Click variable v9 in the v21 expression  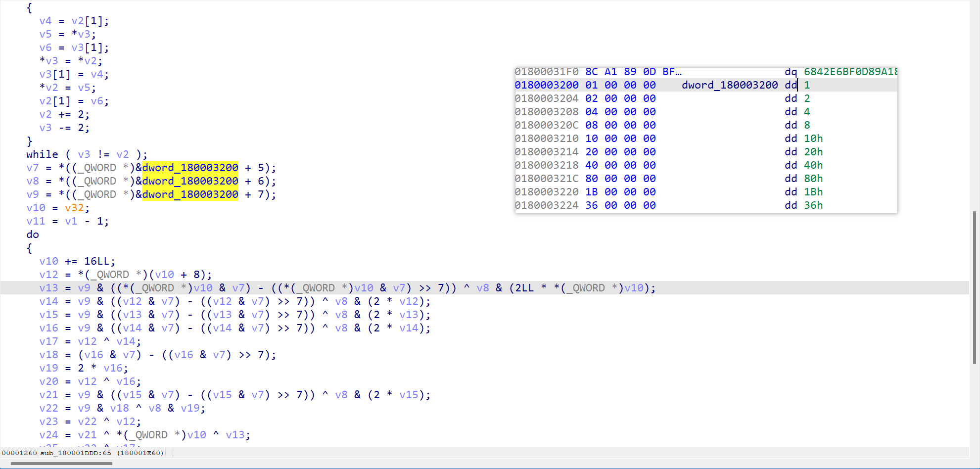[84, 394]
